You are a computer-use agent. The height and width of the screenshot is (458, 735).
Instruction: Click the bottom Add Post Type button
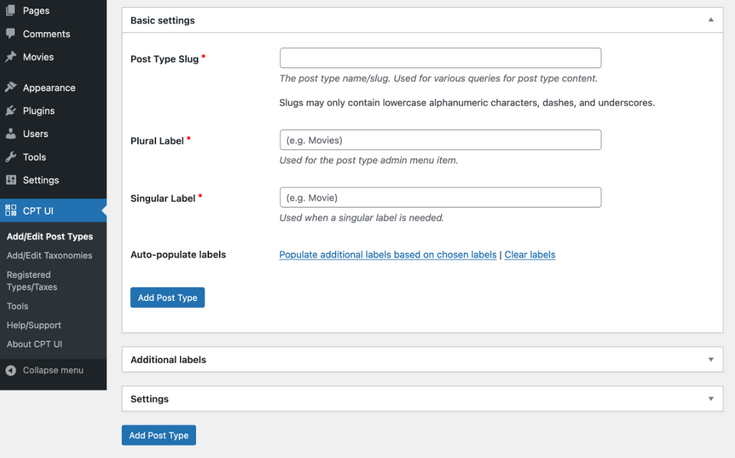[x=159, y=435]
